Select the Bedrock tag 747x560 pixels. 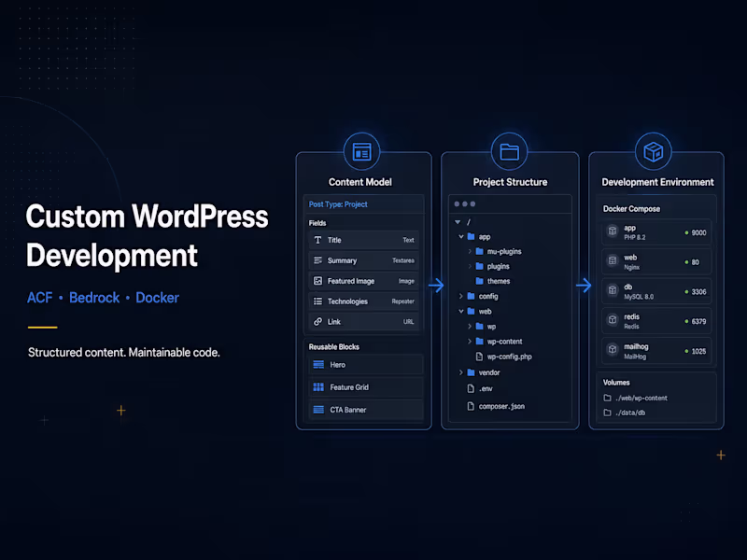point(94,298)
